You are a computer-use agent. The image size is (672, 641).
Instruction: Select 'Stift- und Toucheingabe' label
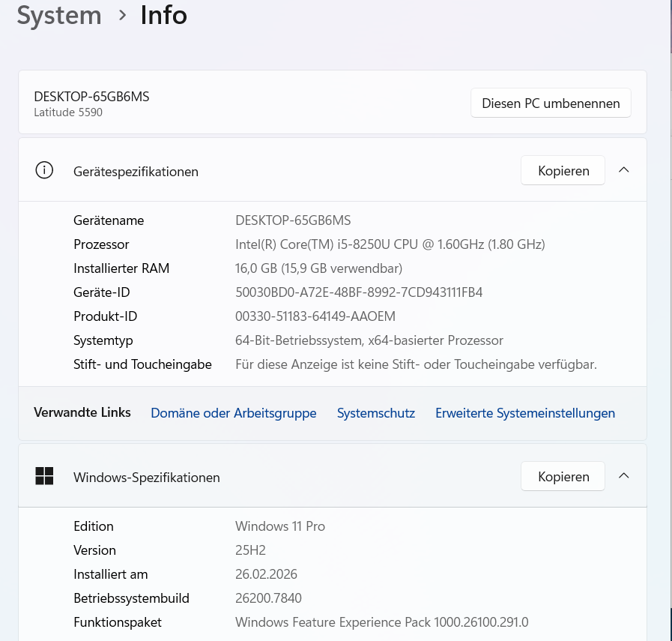(x=142, y=364)
